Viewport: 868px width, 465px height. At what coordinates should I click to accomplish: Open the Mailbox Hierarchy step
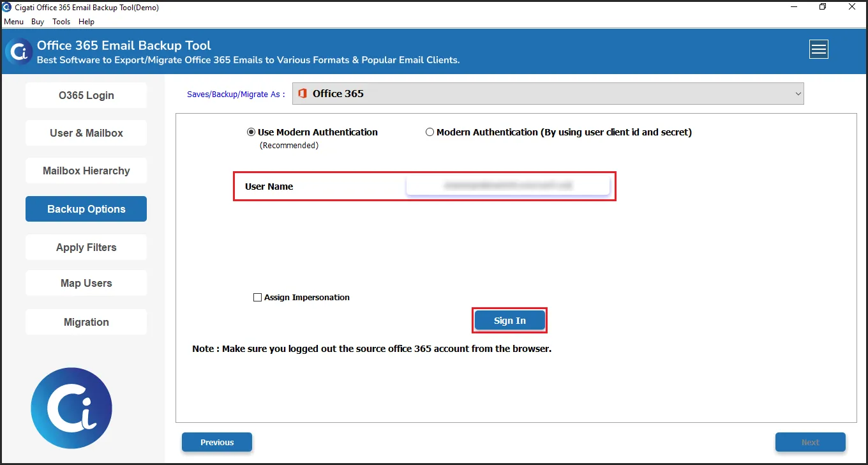[86, 171]
